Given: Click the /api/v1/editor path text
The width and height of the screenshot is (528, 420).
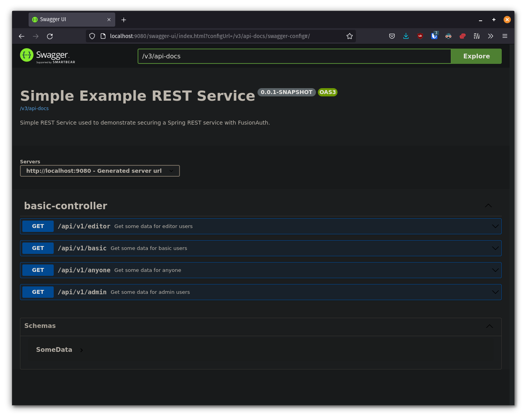Looking at the screenshot, I should pos(84,226).
